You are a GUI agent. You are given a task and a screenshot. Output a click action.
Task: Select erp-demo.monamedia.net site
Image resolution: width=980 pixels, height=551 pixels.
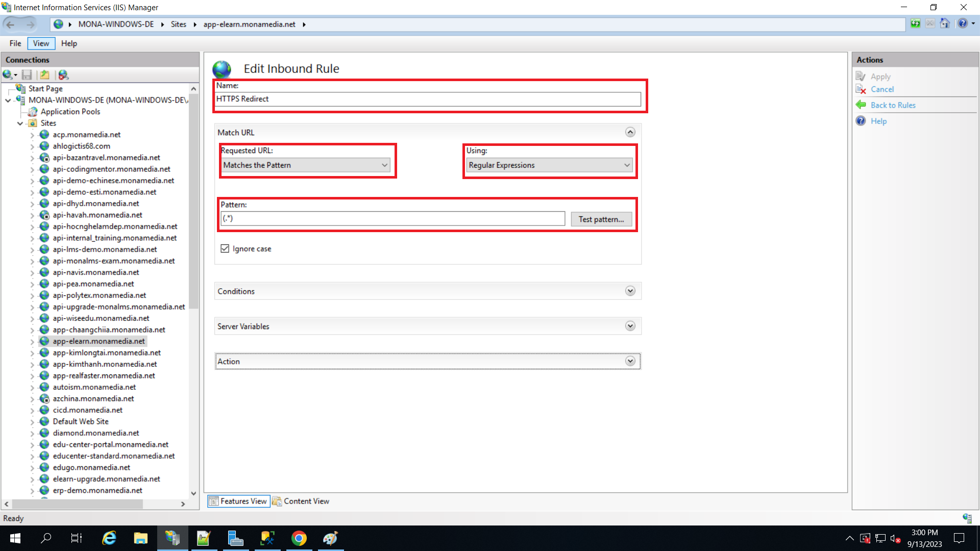(97, 490)
